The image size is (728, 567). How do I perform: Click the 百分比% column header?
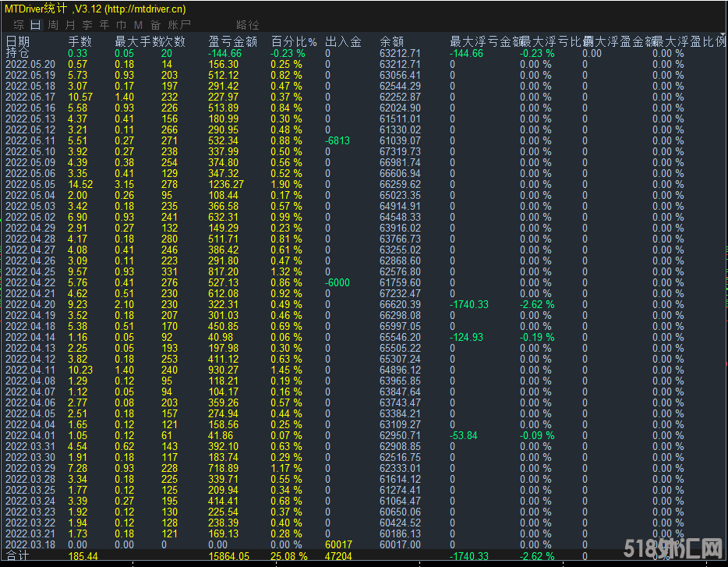[294, 42]
